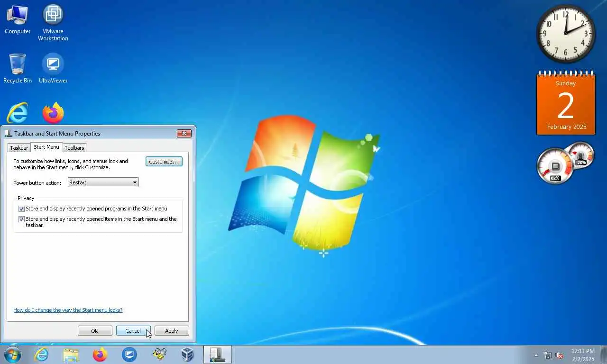Click the Cancel button
Screen dimensions: 607x364
133,331
